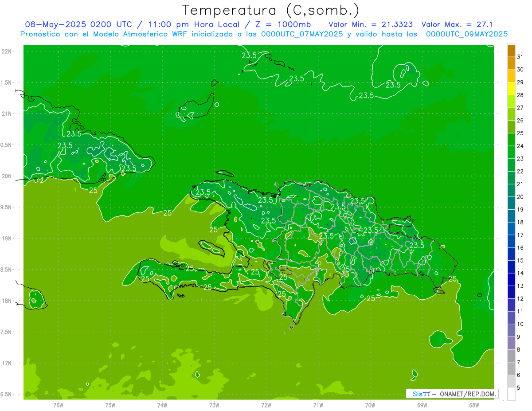Click the 74W longitude axis label
Image resolution: width=532 pixels, height=411 pixels.
point(162,405)
